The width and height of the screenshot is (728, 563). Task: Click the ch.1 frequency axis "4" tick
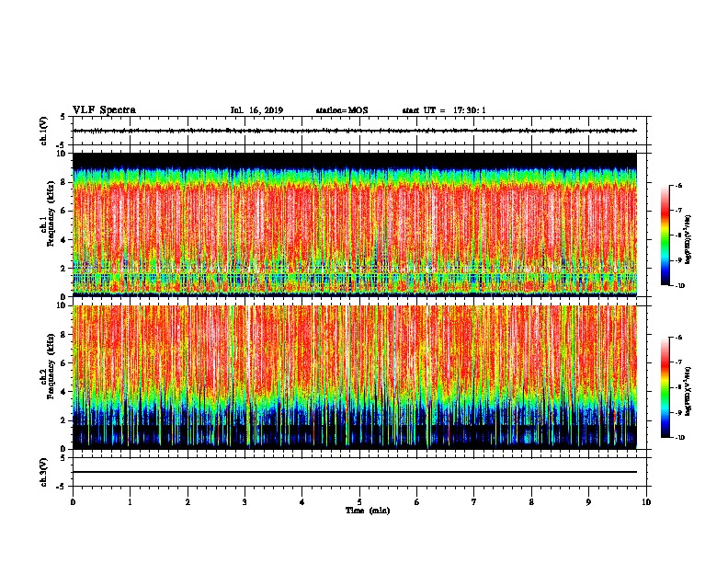tap(63, 240)
